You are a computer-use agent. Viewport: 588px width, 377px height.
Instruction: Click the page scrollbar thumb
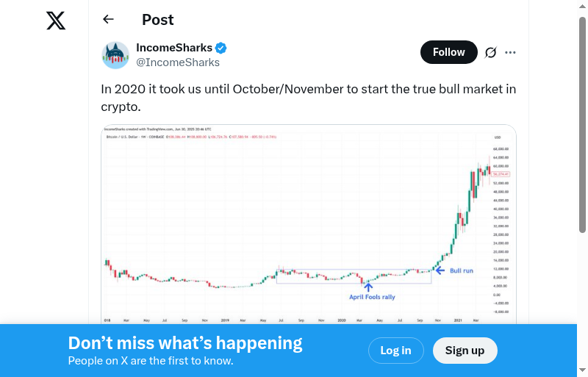[582, 125]
